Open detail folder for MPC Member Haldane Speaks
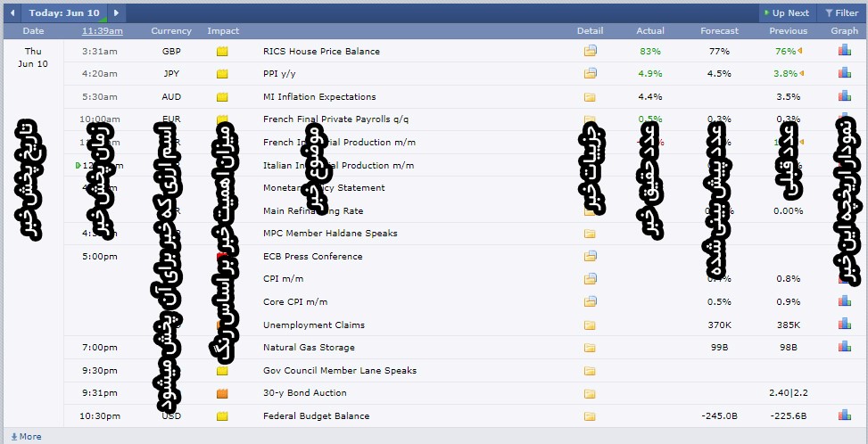This screenshot has width=868, height=444. point(590,234)
